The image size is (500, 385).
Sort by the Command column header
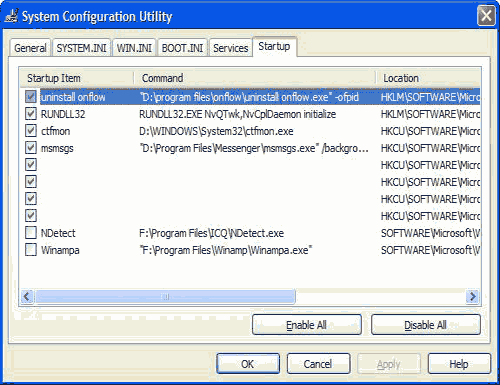[255, 78]
